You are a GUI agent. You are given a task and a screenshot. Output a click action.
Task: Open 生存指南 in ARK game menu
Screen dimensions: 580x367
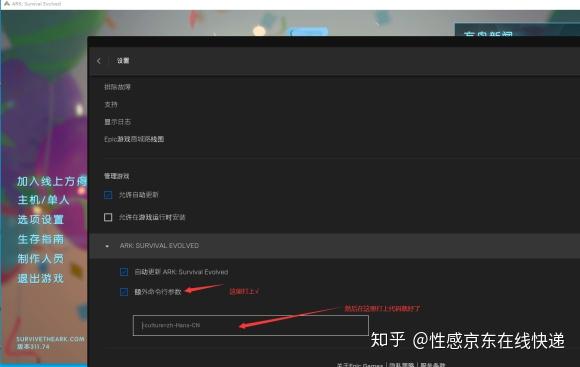[x=41, y=239]
